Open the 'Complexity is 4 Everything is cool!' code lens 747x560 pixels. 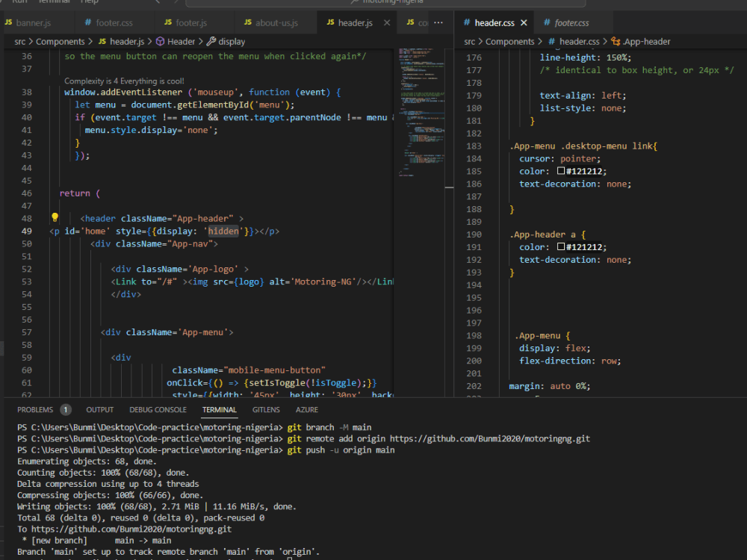click(124, 81)
